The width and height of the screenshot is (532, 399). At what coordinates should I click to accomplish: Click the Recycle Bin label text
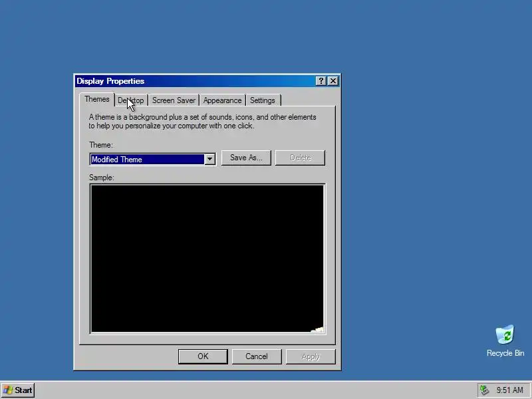[x=505, y=353]
